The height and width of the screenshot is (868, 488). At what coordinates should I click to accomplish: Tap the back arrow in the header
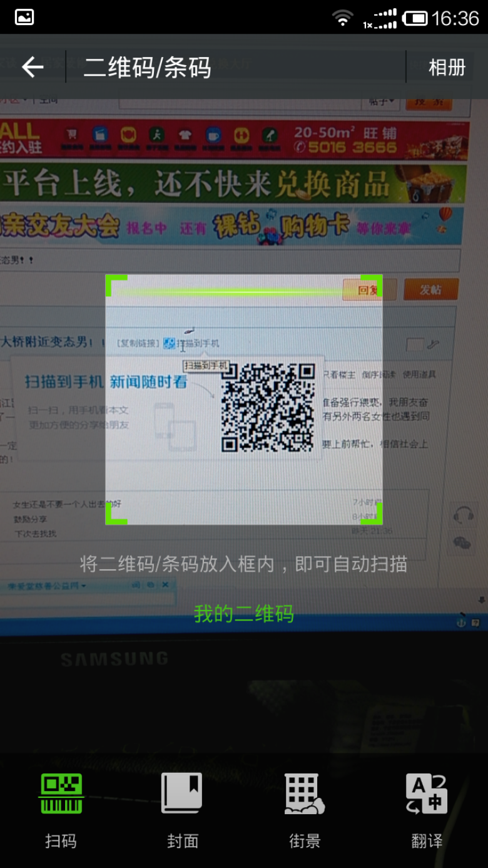pyautogui.click(x=33, y=67)
